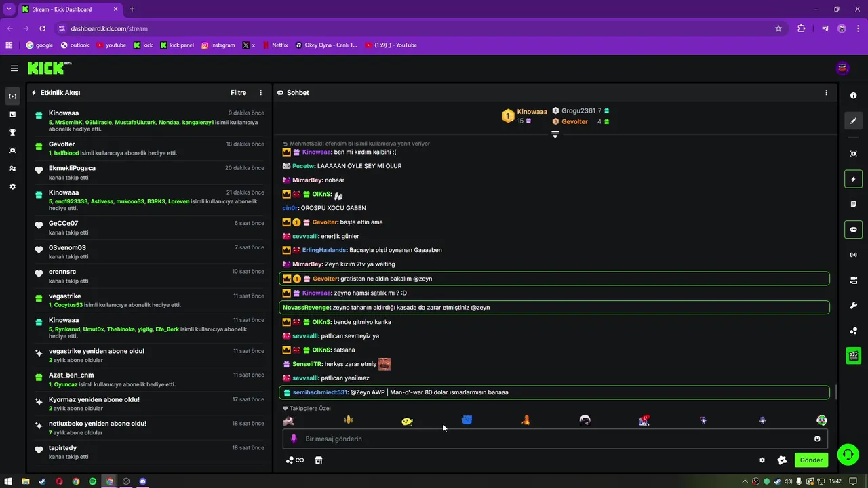Click Grogu2361 in the leaderboard
Screen dimensions: 868x488
pos(578,110)
